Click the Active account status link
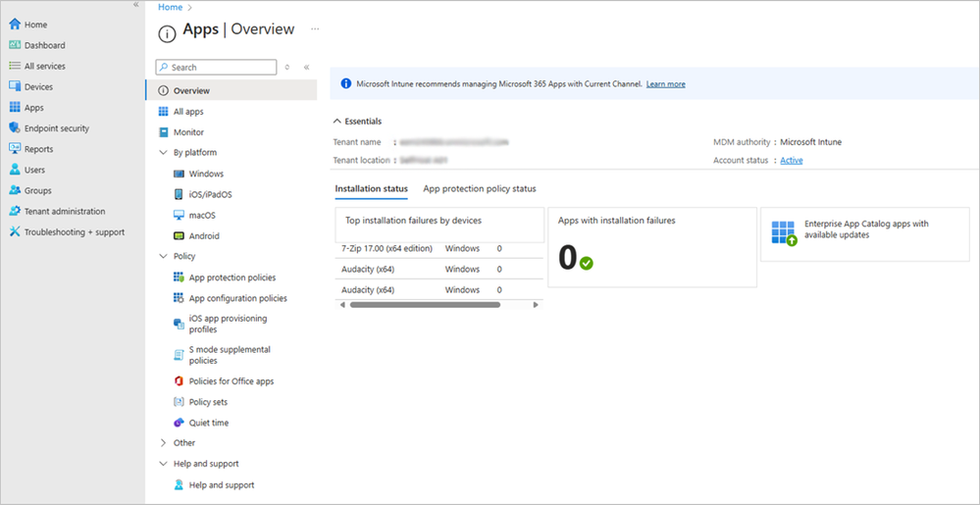The image size is (980, 505). coord(792,161)
